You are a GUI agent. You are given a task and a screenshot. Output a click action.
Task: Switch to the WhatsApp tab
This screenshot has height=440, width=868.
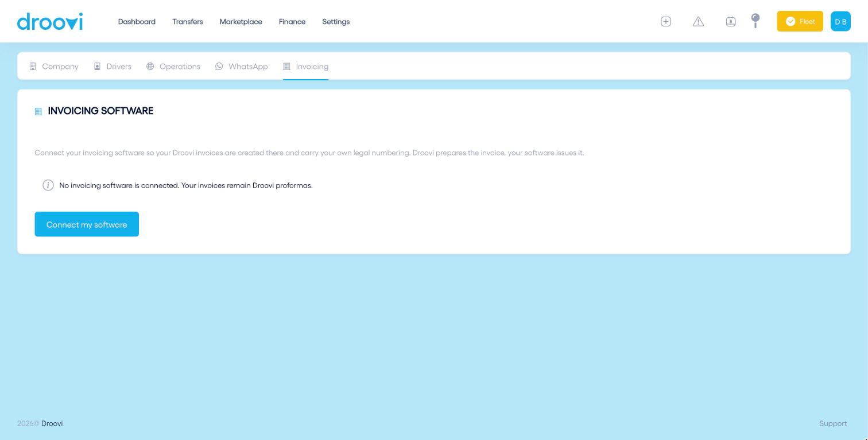[242, 67]
